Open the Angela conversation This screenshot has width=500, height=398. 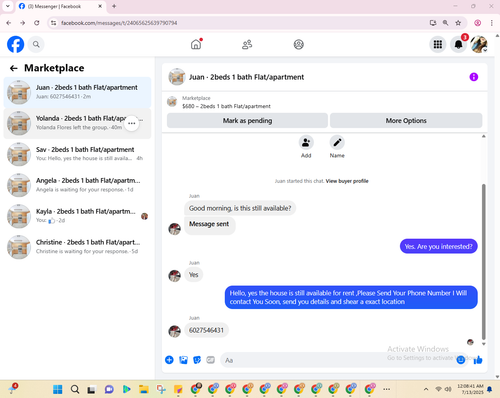coord(77,185)
